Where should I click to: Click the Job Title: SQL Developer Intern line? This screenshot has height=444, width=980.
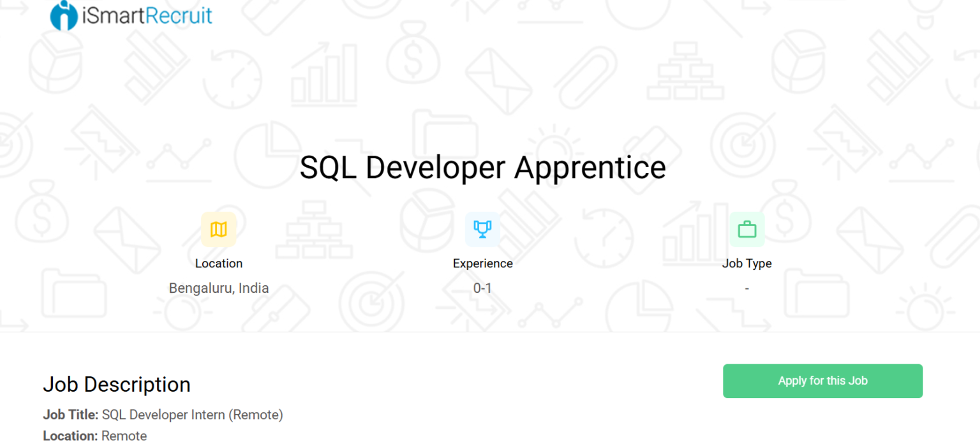click(x=163, y=415)
